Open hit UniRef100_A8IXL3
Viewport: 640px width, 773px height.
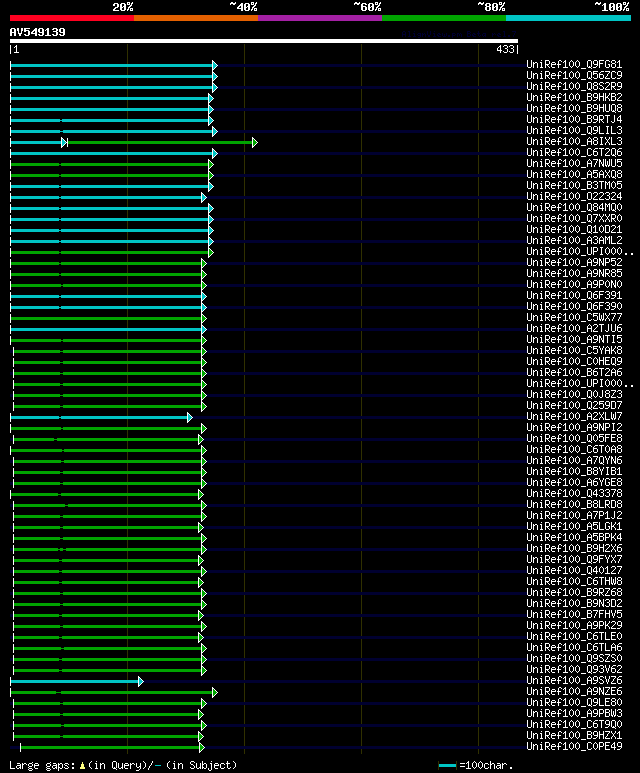[574, 141]
